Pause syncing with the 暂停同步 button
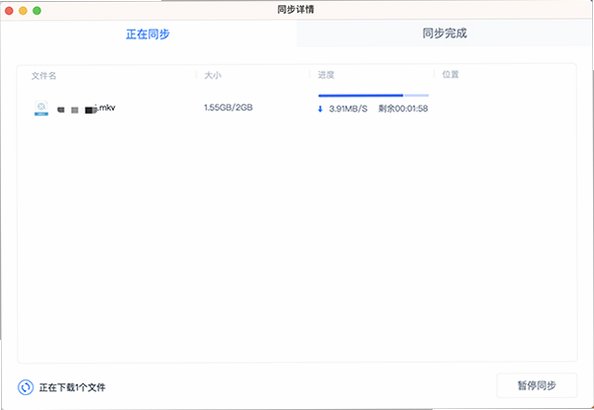The height and width of the screenshot is (410, 594). (x=537, y=385)
